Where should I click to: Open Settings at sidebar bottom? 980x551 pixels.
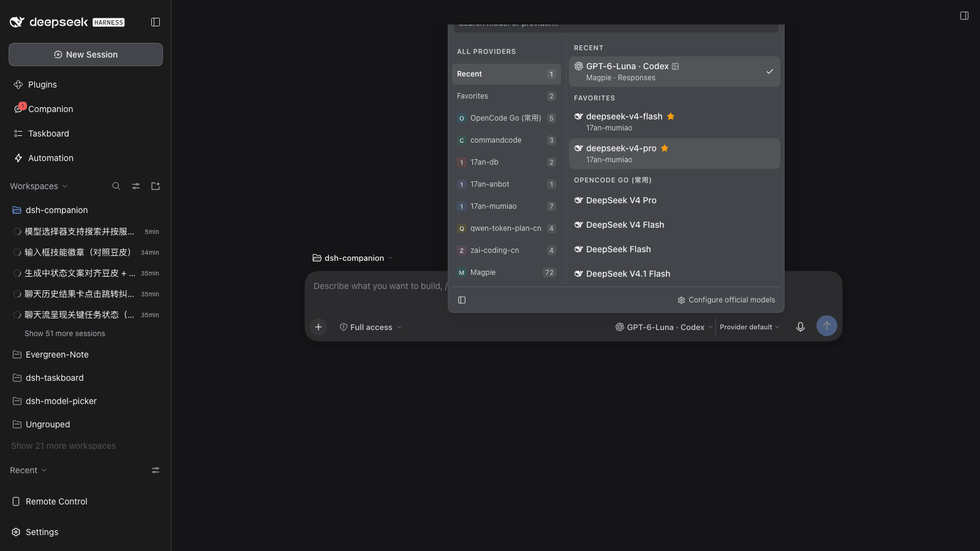[x=86, y=532]
